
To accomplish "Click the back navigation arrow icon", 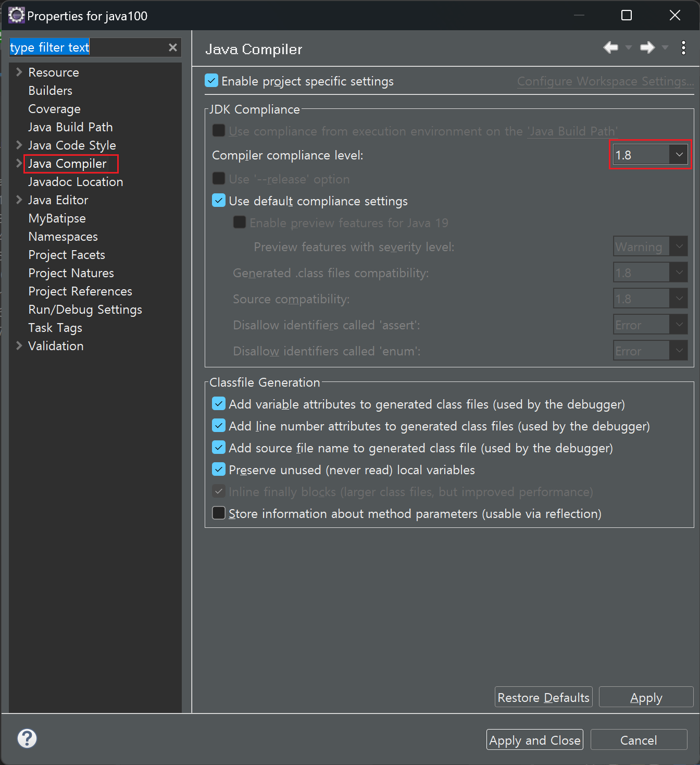I will [x=610, y=48].
